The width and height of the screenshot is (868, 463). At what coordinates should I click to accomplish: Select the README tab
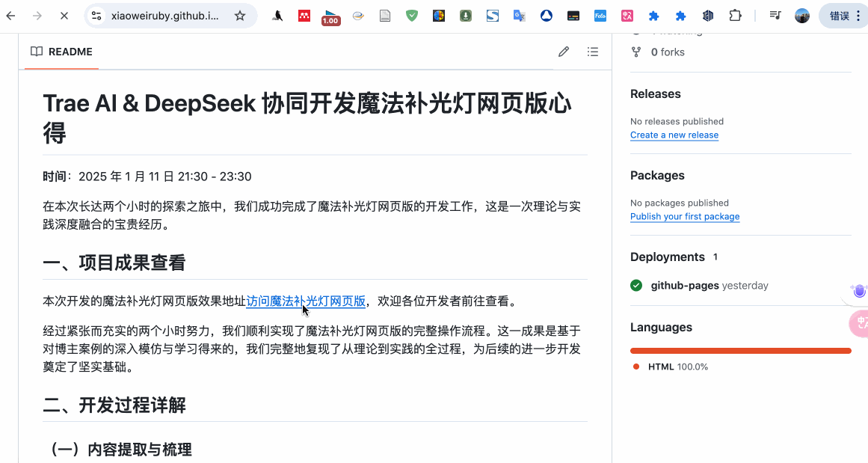pyautogui.click(x=61, y=52)
